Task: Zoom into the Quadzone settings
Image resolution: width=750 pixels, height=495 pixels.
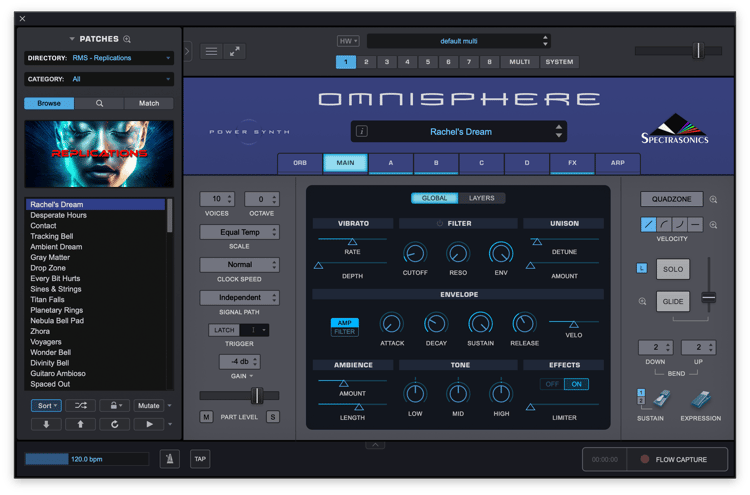Action: tap(713, 199)
